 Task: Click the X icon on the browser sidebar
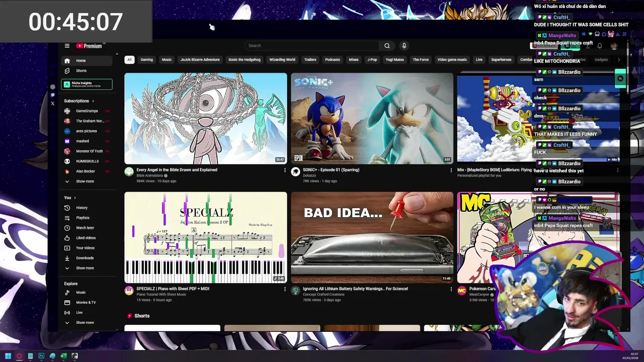click(52, 104)
